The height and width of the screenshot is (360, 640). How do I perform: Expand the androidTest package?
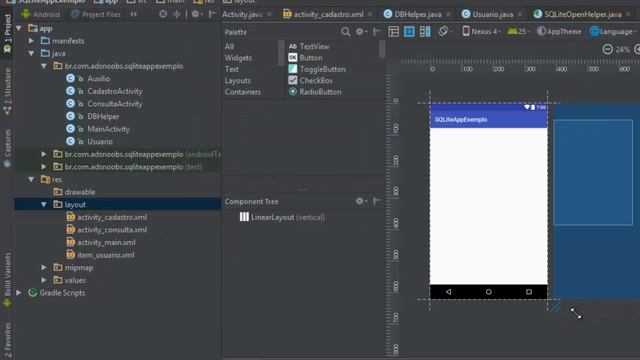coord(44,154)
